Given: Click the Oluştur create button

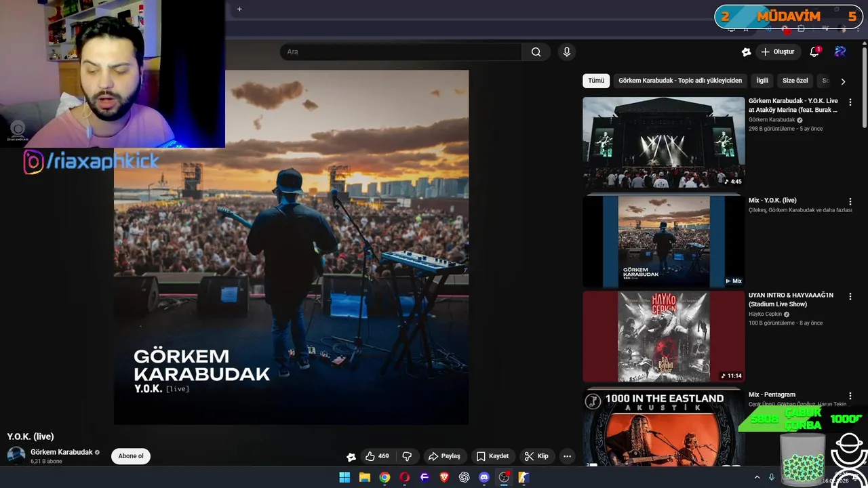Looking at the screenshot, I should pos(777,52).
